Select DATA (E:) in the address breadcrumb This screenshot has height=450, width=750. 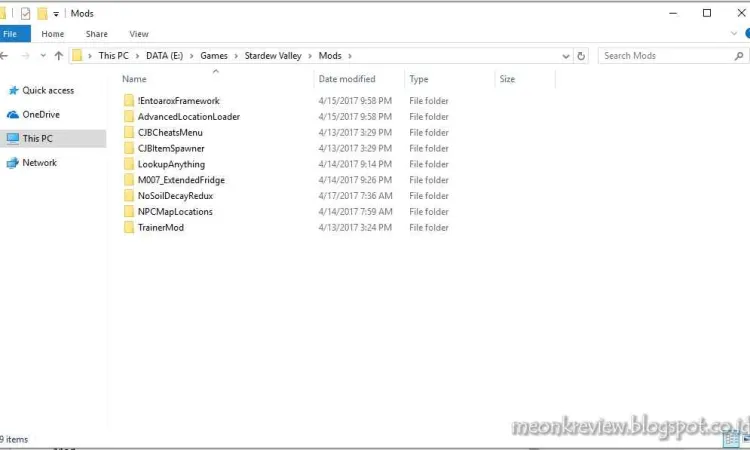click(164, 55)
